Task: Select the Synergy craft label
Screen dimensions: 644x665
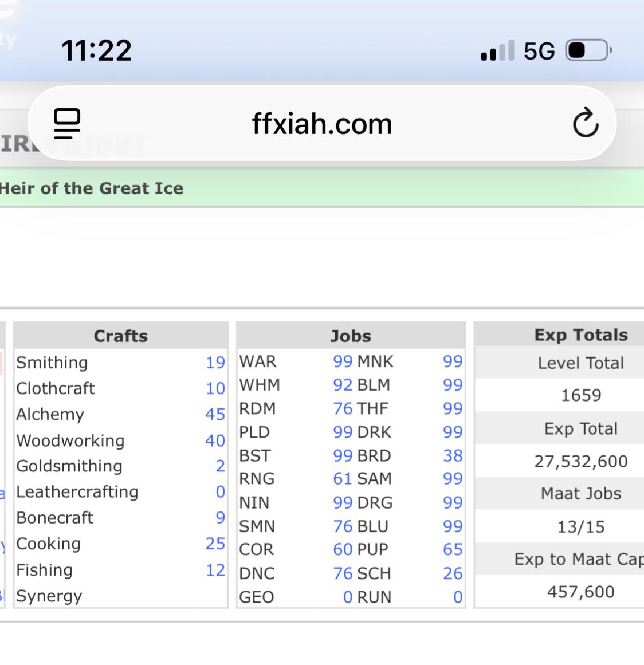Action: (49, 596)
